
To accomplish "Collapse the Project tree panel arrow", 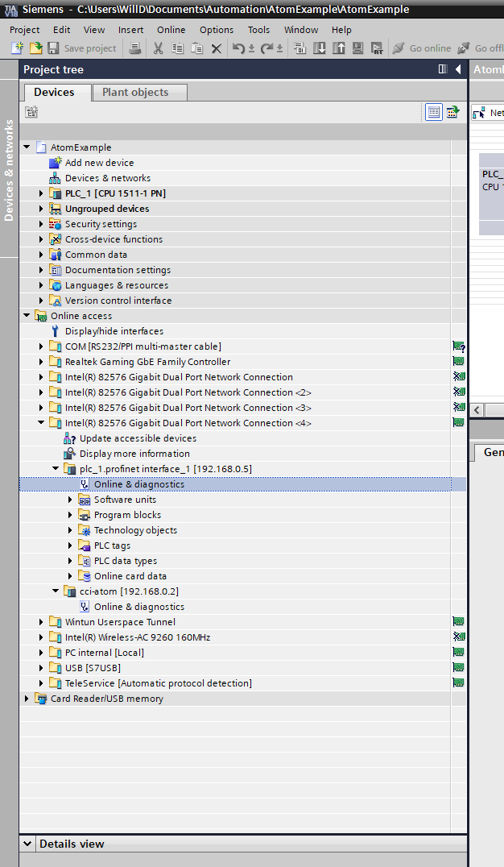I will tap(458, 69).
